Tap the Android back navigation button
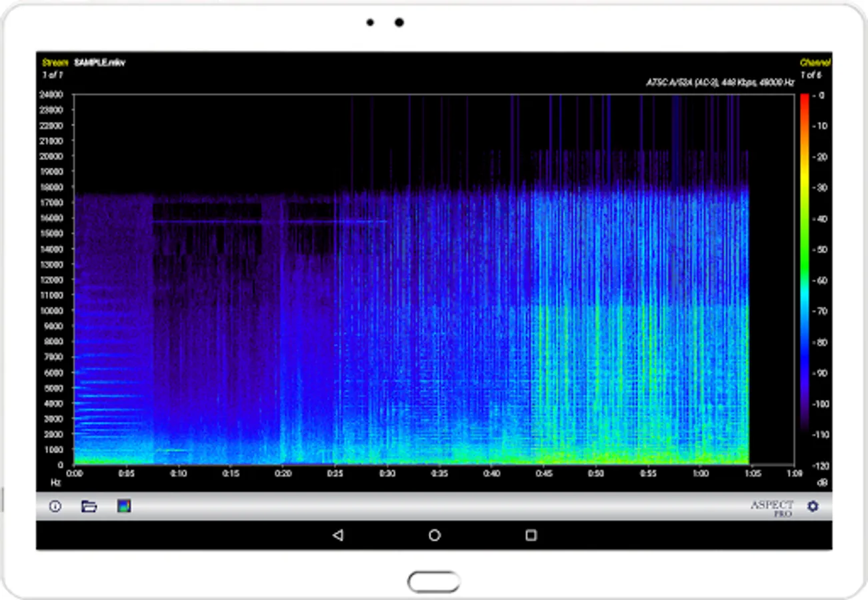This screenshot has width=868, height=600. click(x=338, y=535)
